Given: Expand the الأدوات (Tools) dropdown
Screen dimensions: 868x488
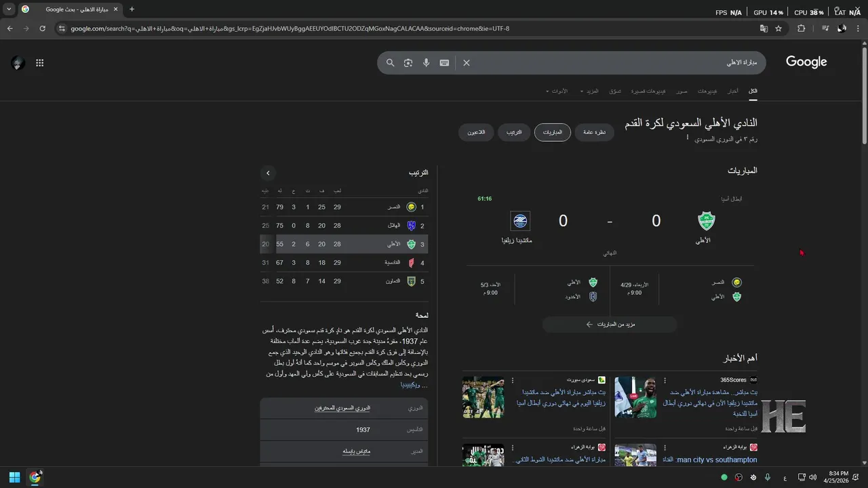Looking at the screenshot, I should 557,91.
